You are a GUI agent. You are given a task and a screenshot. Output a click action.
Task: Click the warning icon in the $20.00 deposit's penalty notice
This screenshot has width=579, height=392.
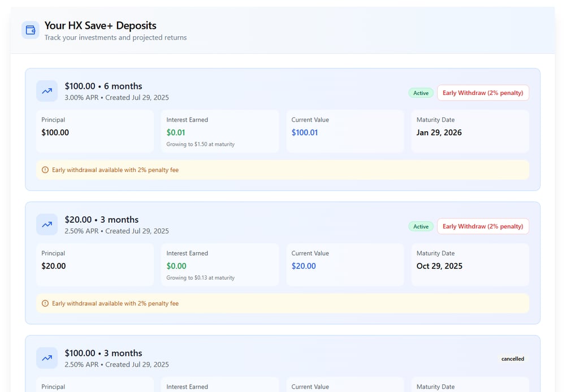click(x=45, y=303)
